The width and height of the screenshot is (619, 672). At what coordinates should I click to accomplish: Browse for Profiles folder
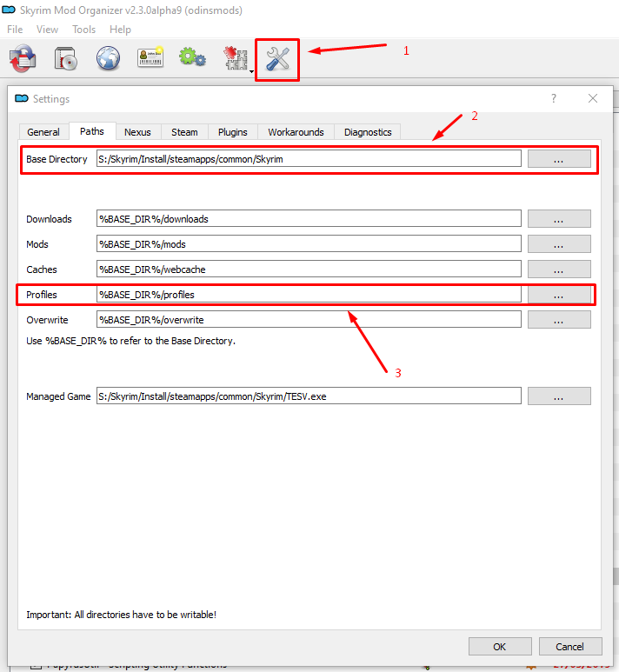559,295
